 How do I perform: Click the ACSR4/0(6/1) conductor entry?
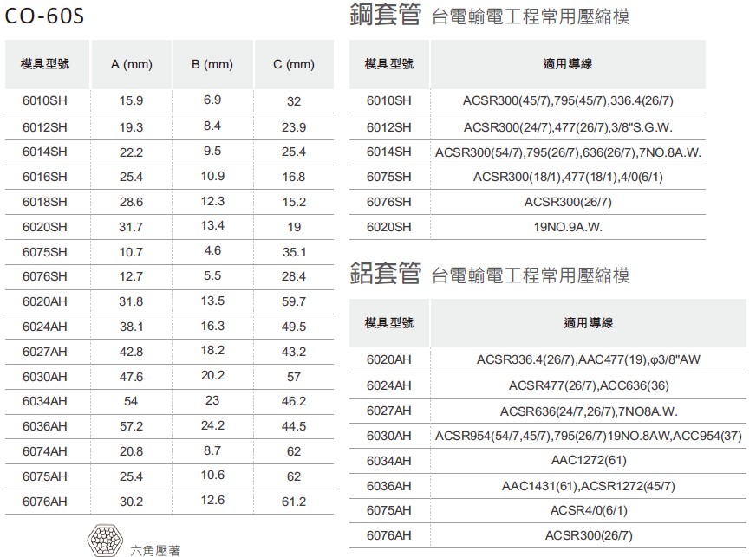coord(589,510)
